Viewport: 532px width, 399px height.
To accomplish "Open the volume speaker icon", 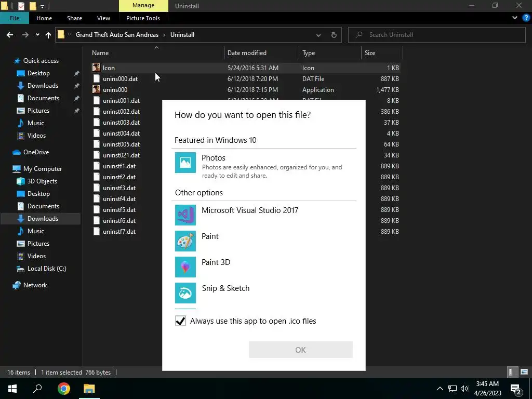I will pos(464,389).
